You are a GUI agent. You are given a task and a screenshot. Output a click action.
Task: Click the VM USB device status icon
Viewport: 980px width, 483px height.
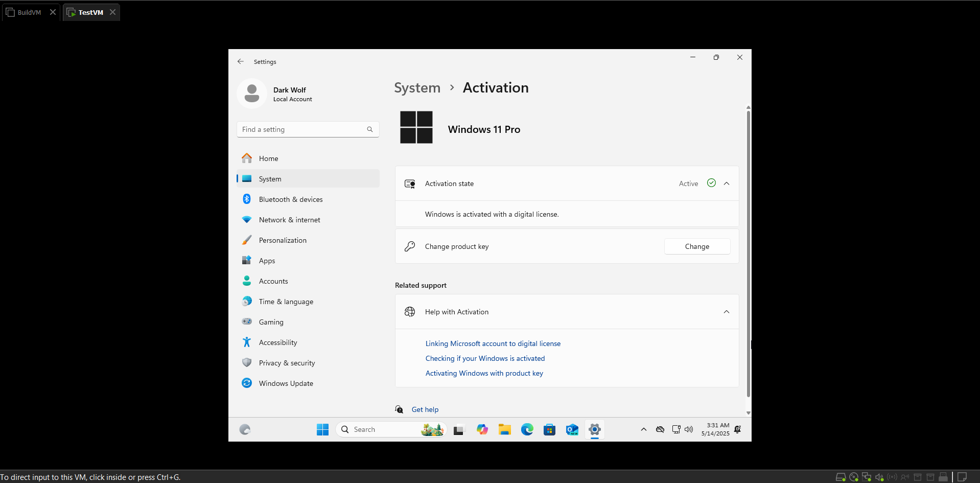pyautogui.click(x=943, y=477)
